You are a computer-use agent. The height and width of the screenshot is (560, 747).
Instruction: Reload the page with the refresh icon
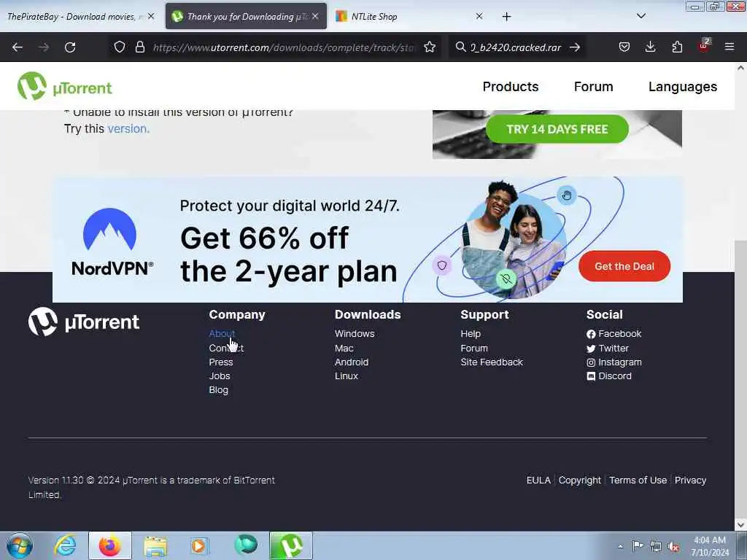(x=70, y=47)
